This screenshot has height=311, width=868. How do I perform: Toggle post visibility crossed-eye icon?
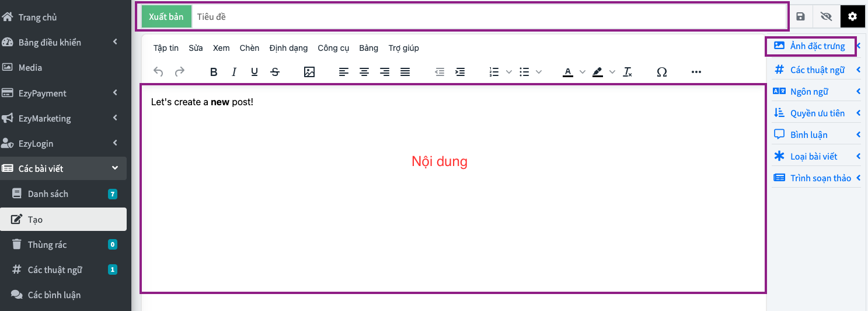coord(825,17)
